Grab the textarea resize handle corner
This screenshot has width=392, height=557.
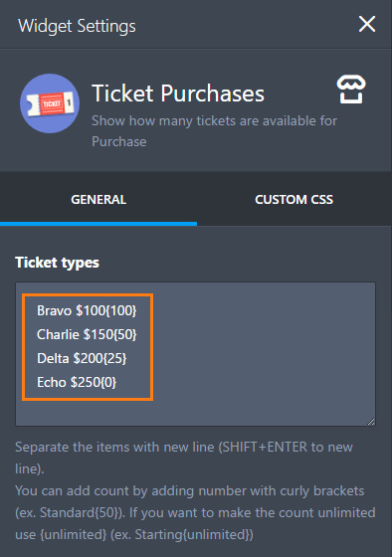coord(371,422)
